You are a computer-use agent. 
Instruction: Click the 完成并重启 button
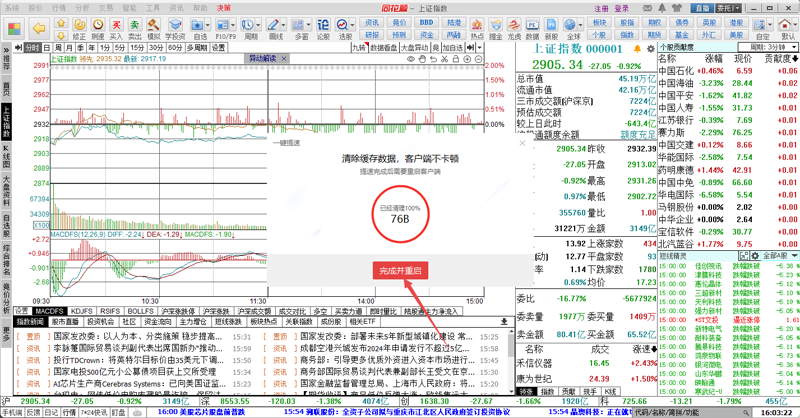(401, 271)
